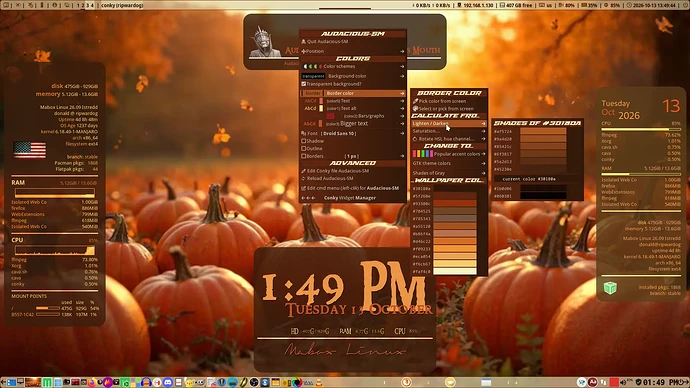Screen dimensions: 690x388
Task: Click the pacman yellow-ghost taskbar icon
Action: click(189, 382)
